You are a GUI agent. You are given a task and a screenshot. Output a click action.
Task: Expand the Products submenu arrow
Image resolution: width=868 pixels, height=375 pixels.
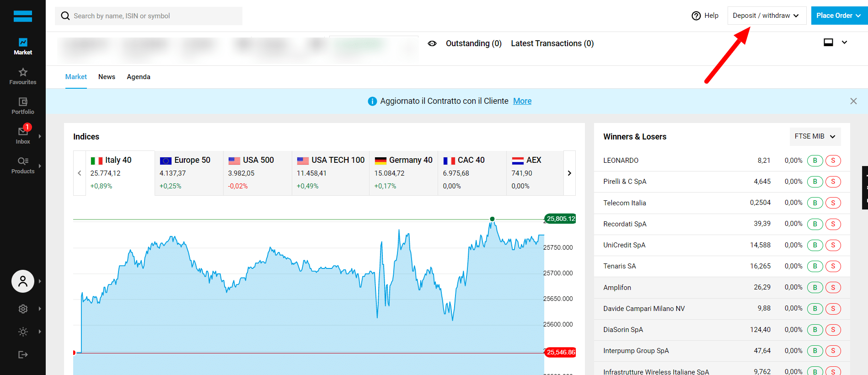(40, 166)
